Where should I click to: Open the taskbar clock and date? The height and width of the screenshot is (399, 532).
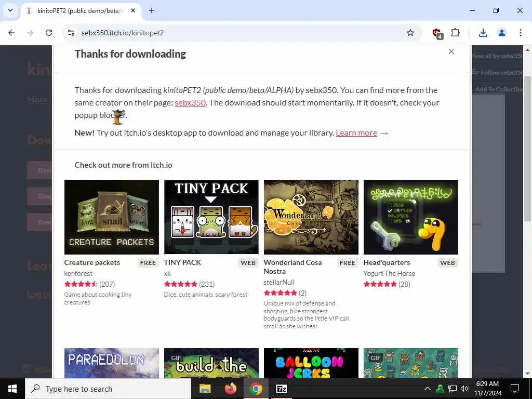point(487,389)
